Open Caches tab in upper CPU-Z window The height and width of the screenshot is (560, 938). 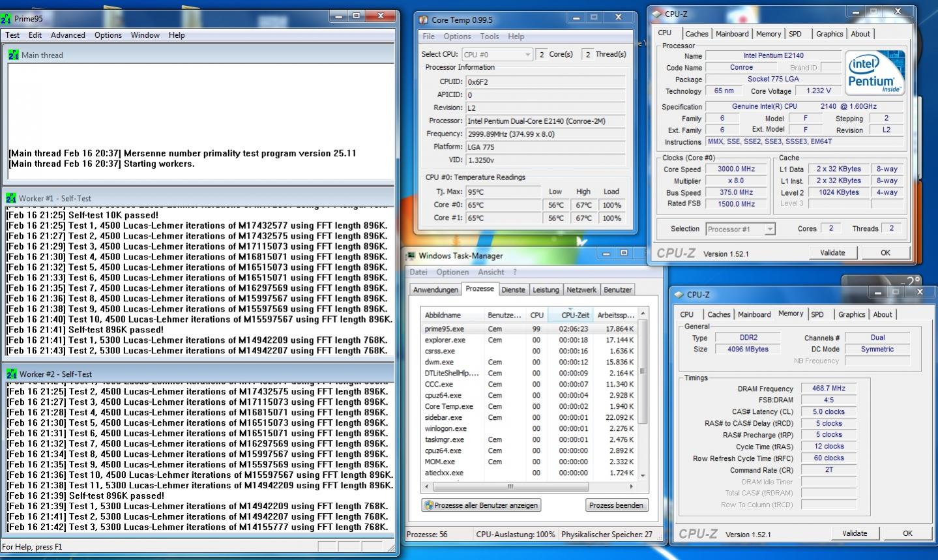697,34
